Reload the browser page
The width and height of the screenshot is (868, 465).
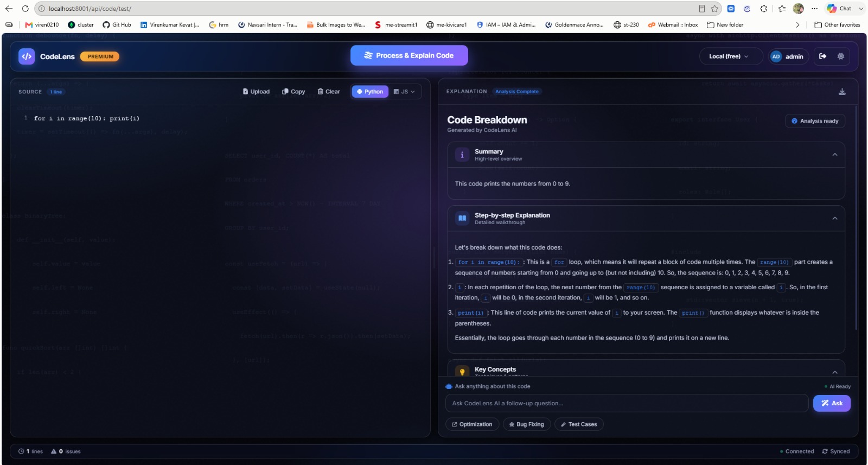tap(25, 9)
